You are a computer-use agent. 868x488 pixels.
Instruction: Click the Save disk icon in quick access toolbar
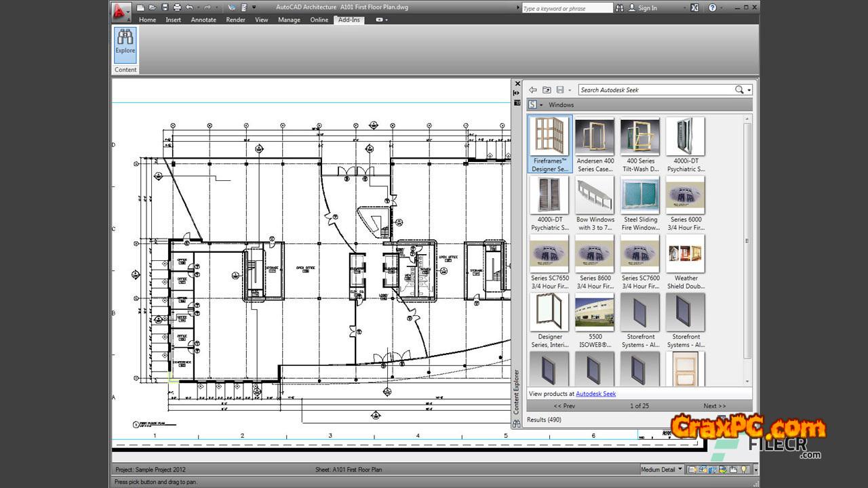click(x=165, y=7)
